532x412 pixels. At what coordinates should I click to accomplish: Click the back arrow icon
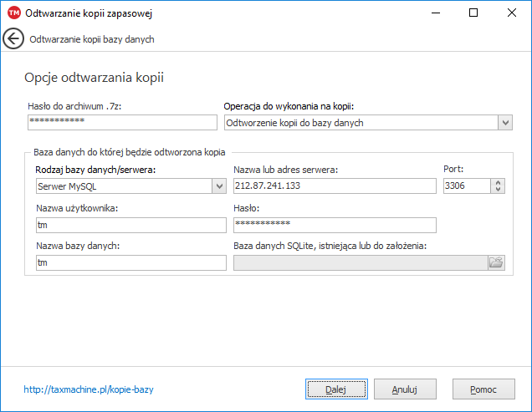(x=13, y=39)
